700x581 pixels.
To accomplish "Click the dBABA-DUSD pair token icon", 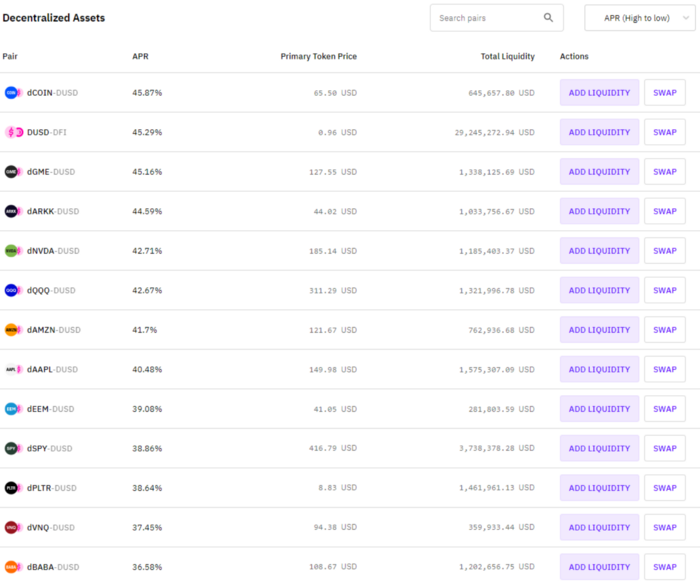I will (x=13, y=567).
